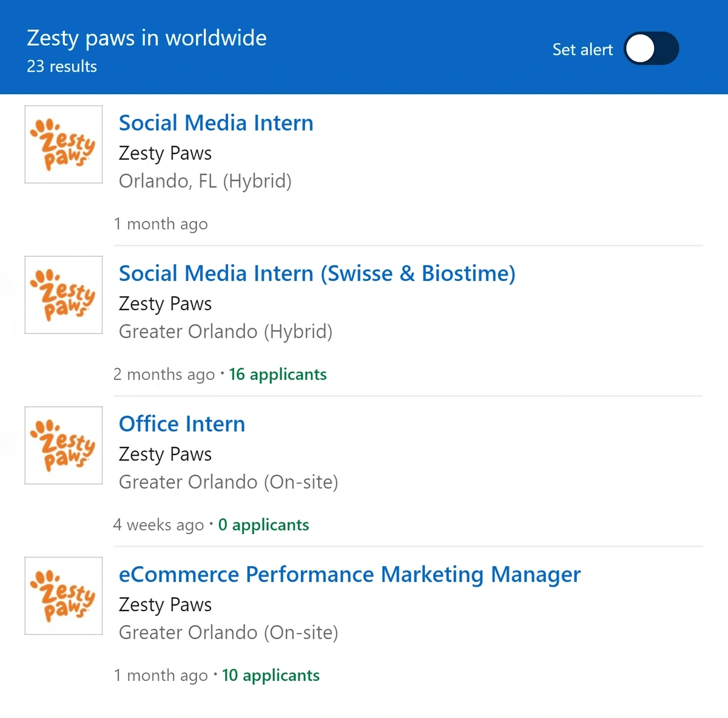The image size is (728, 718).
Task: Click Orlando, FL (Hybrid) location text
Action: 205,181
